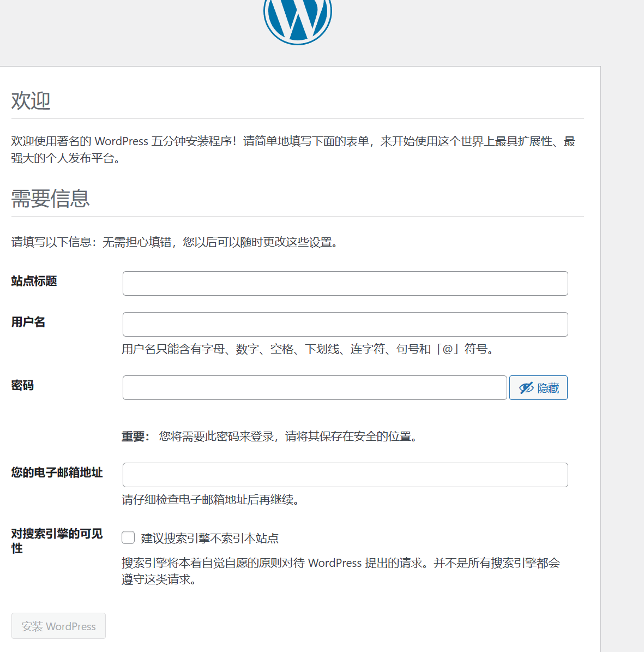The height and width of the screenshot is (652, 644).
Task: Click the 用户名 label
Action: [x=28, y=322]
